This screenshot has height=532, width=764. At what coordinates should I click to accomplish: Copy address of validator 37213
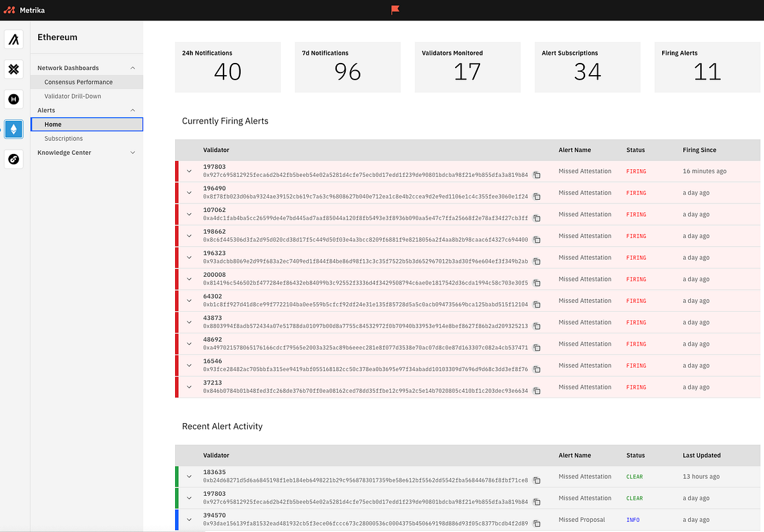(537, 391)
